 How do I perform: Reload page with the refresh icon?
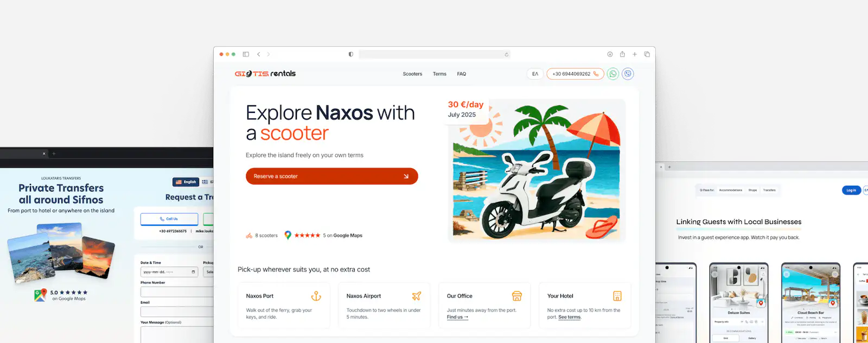coord(507,54)
